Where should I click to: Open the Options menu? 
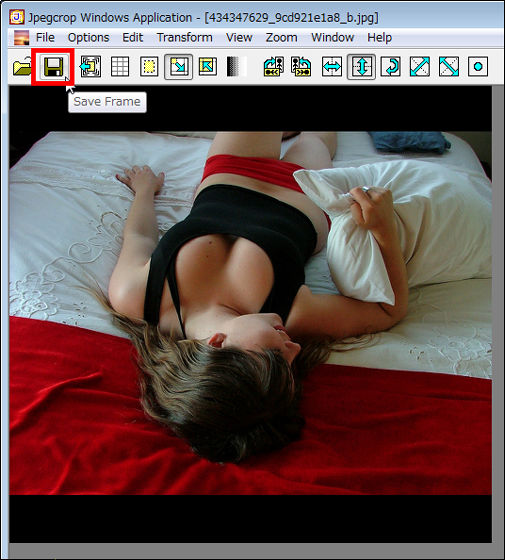tap(89, 38)
